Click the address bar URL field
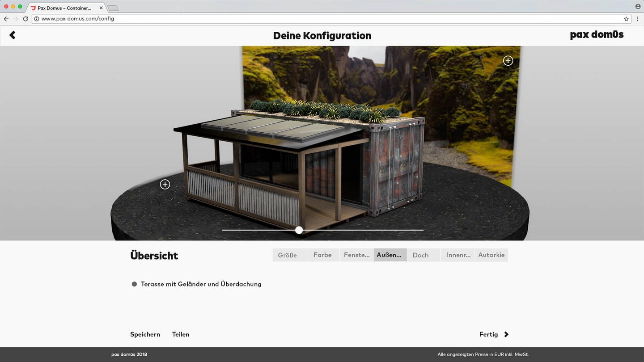 point(331,19)
